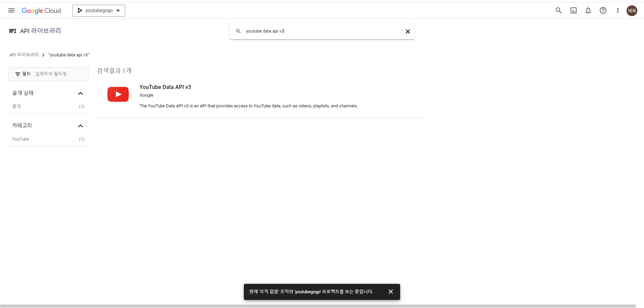Click the horizontal scrollbar at bottom

pyautogui.click(x=318, y=306)
